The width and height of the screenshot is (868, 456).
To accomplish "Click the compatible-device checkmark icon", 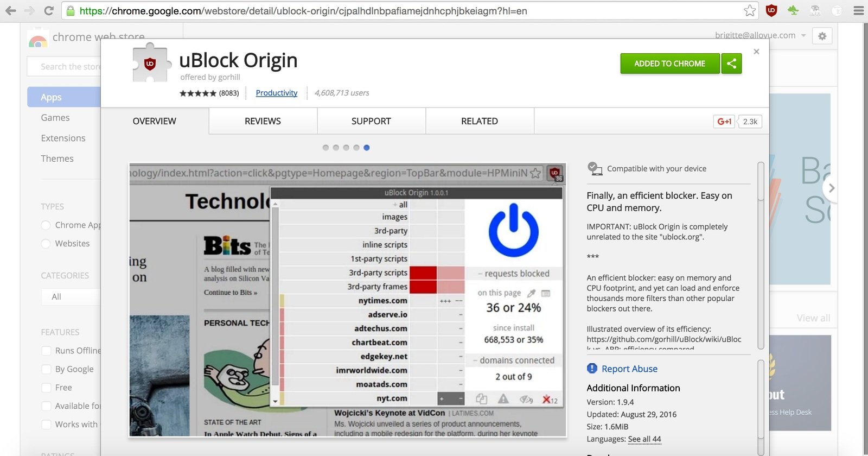I will 595,168.
